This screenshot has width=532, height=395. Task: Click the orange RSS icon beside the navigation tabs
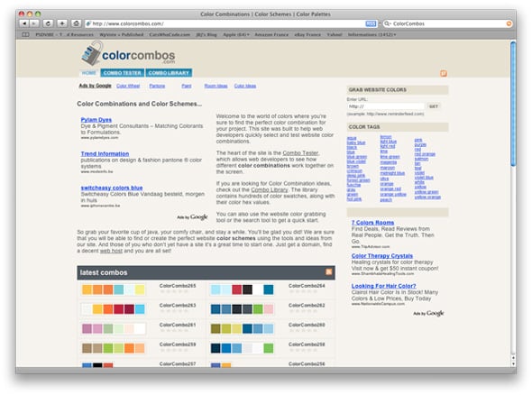coord(444,73)
